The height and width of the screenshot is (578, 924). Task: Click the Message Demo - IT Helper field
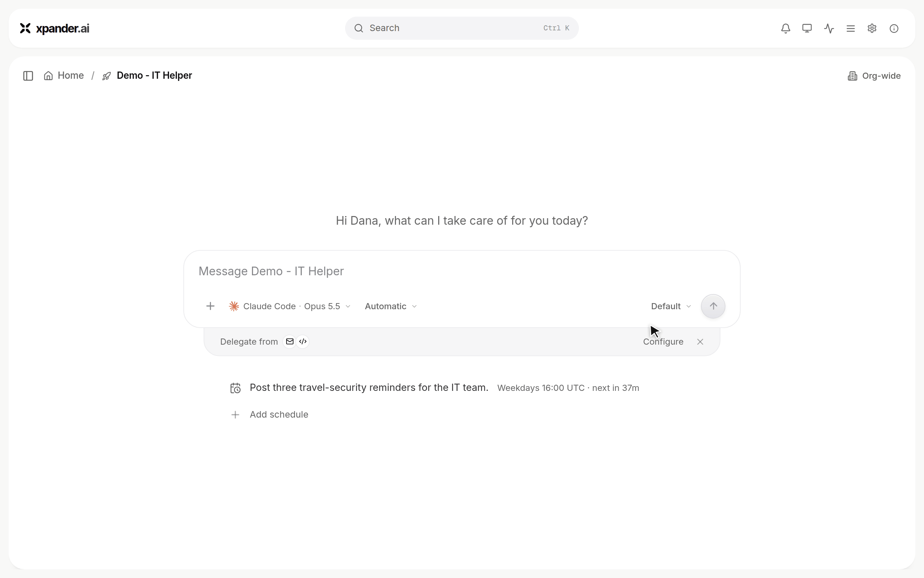[x=462, y=271]
